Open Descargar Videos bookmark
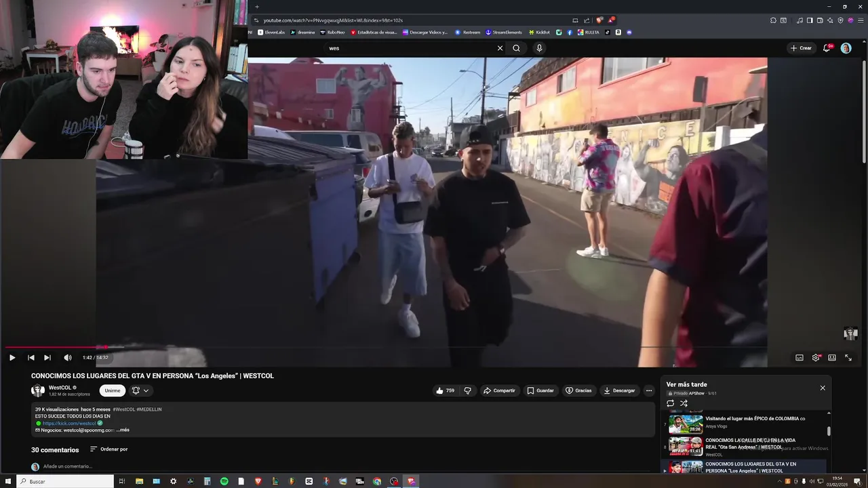This screenshot has height=488, width=868. [x=425, y=32]
